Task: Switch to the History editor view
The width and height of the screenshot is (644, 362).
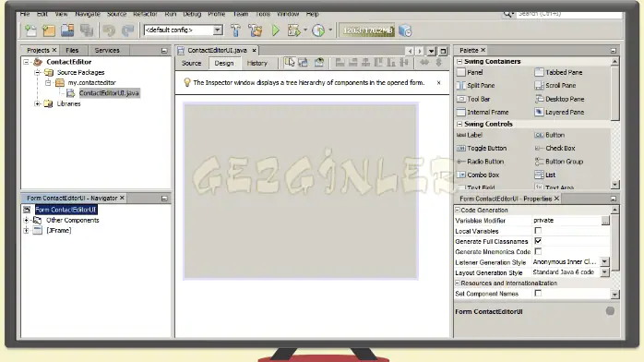Action: pos(257,64)
